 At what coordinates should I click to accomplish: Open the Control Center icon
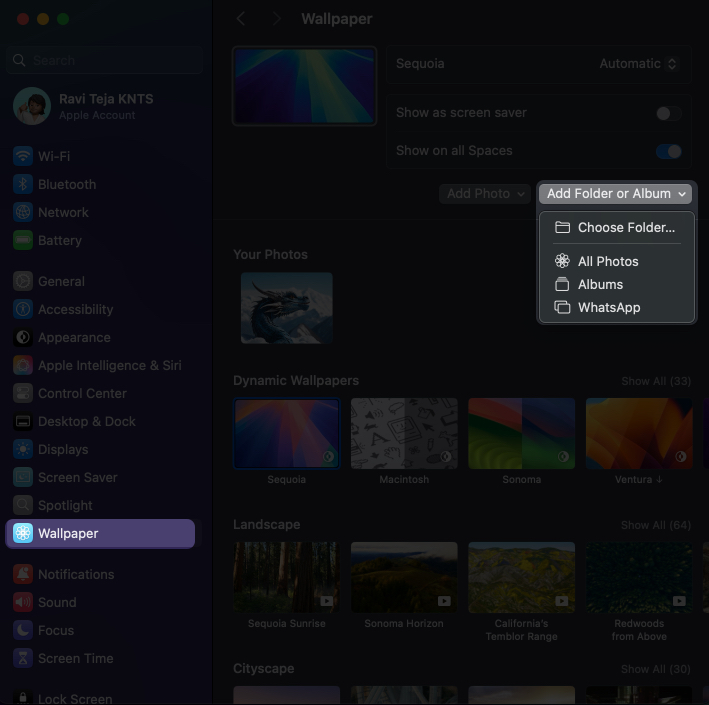click(x=23, y=393)
